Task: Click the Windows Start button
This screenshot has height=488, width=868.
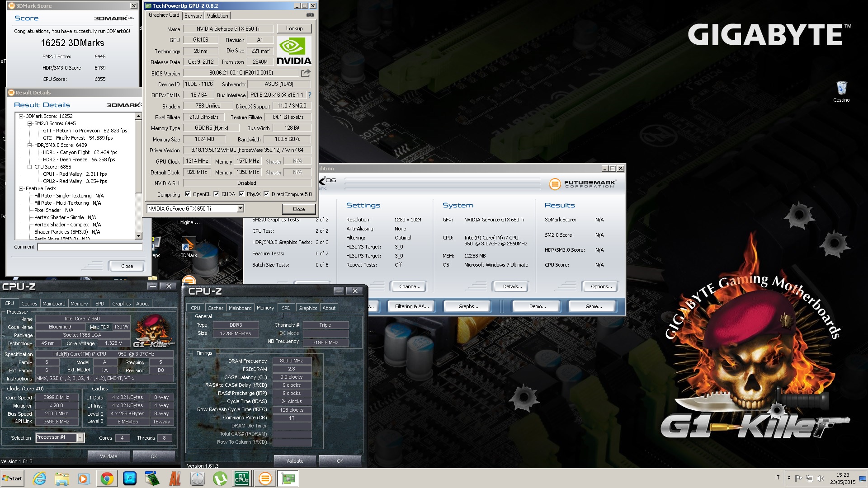Action: [12, 479]
